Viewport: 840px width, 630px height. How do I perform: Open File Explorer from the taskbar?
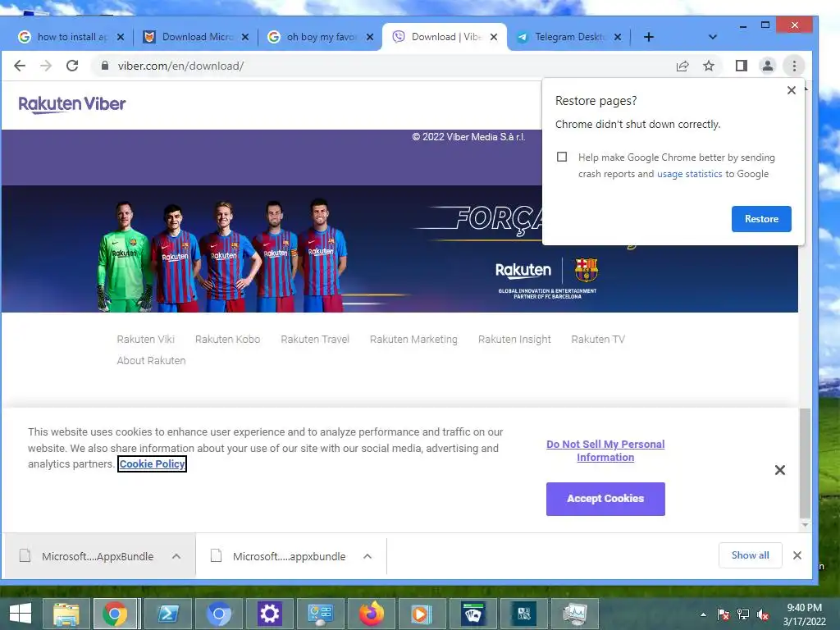[66, 614]
